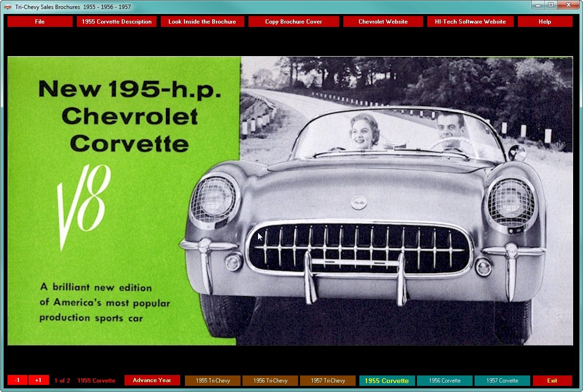
Task: Select the 1956 Corvette tab
Action: (x=444, y=381)
